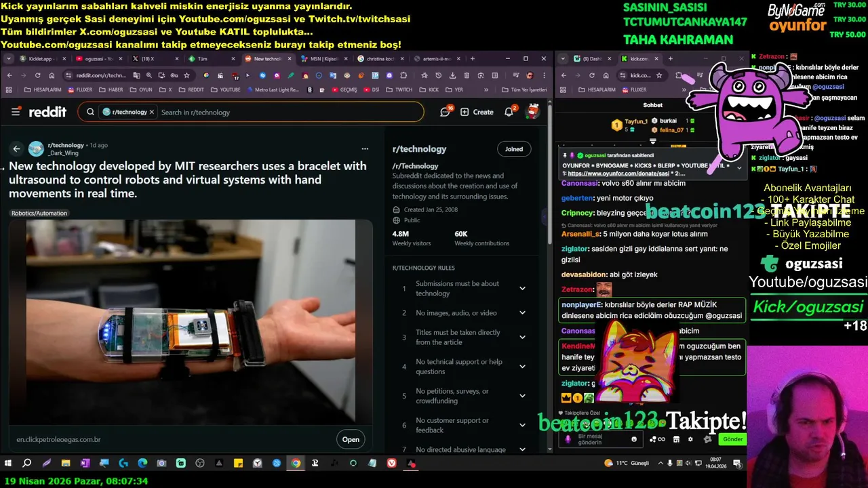Open Reddit notifications bell
The width and height of the screenshot is (868, 488).
[x=509, y=112]
